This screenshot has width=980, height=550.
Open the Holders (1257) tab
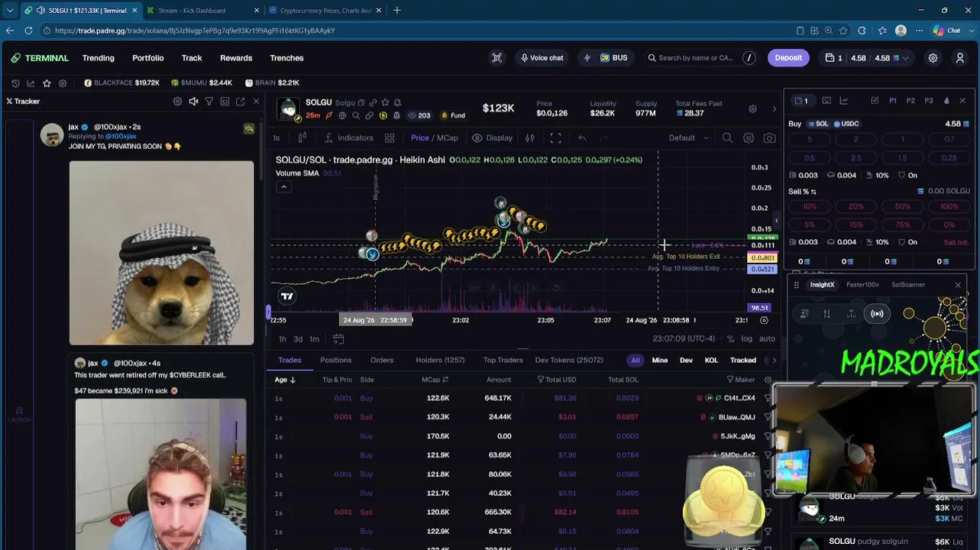pyautogui.click(x=440, y=361)
